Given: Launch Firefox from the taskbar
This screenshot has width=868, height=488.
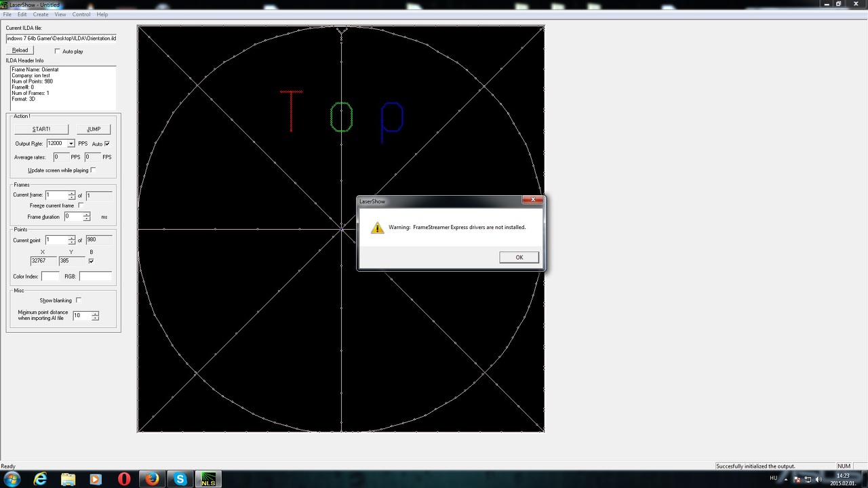Looking at the screenshot, I should [x=152, y=479].
